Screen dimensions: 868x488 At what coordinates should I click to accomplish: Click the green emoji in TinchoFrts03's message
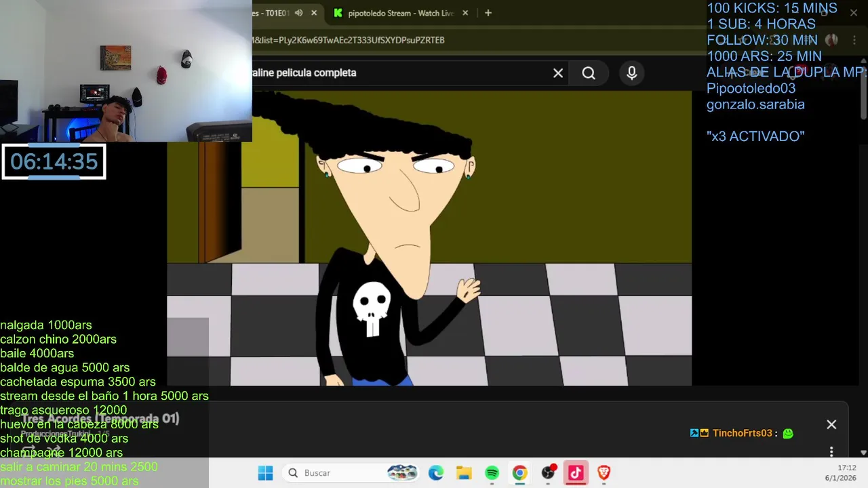[x=788, y=433]
